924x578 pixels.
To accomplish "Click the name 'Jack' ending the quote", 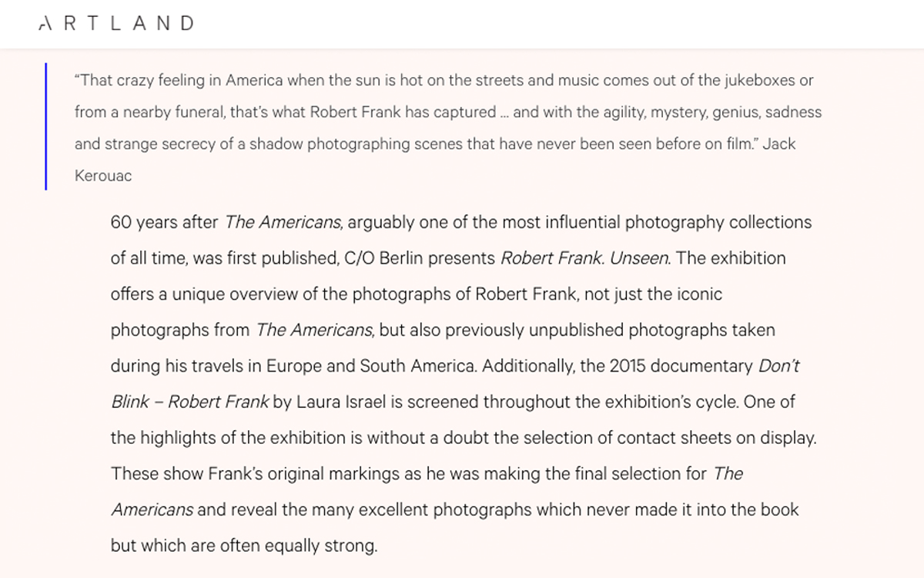I will [x=778, y=144].
